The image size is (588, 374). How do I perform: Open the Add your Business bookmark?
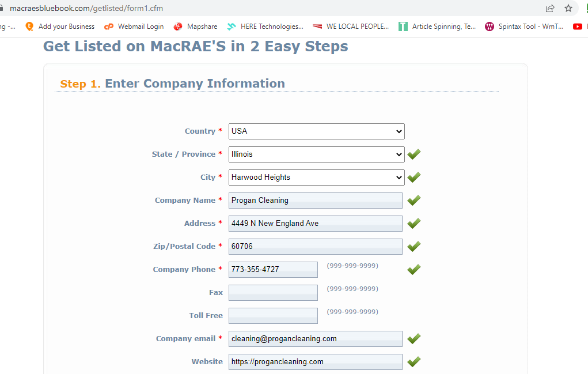pyautogui.click(x=60, y=27)
